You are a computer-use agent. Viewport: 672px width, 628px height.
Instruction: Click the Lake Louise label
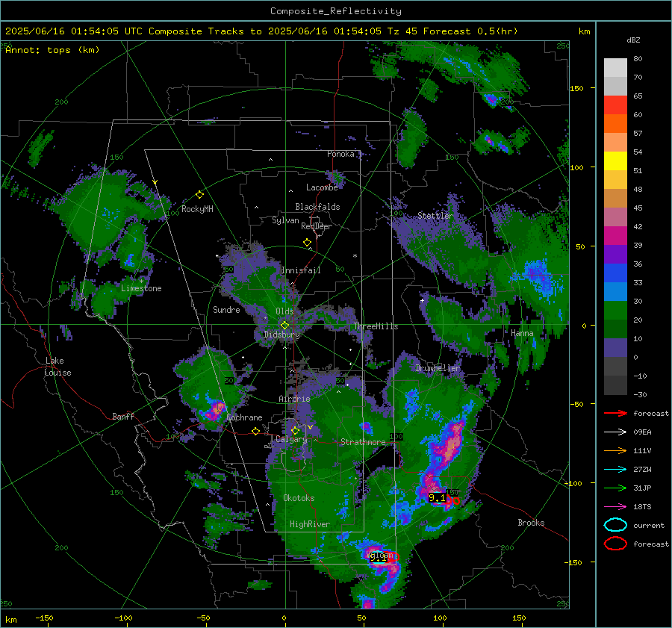(57, 367)
